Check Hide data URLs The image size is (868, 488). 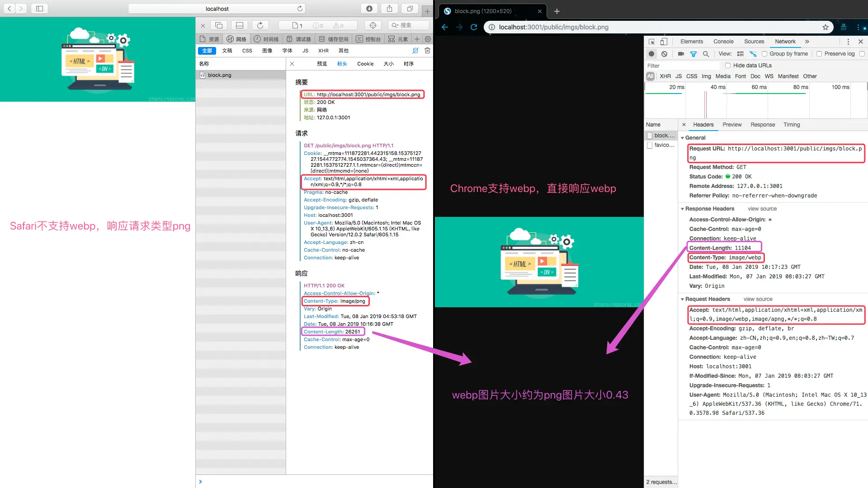click(x=727, y=66)
